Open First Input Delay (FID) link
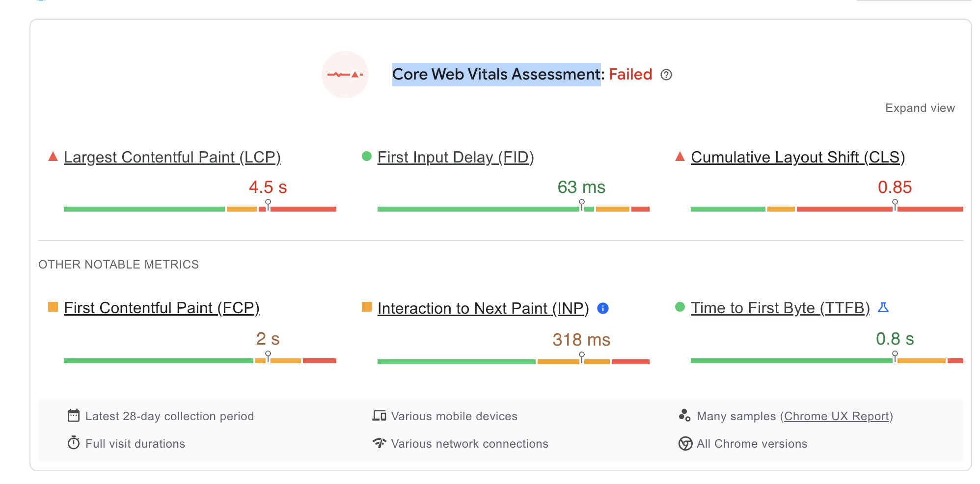This screenshot has height=484, width=980. coord(455,157)
